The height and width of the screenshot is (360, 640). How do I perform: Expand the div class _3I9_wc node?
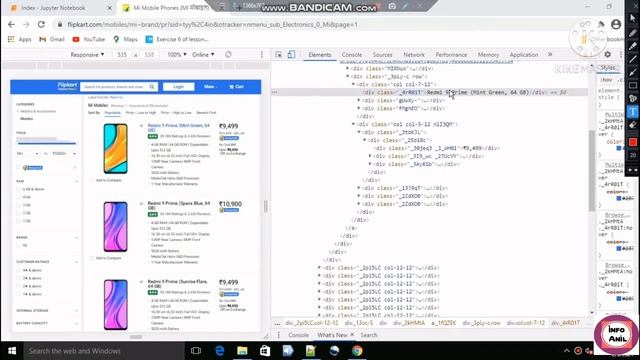click(370, 156)
